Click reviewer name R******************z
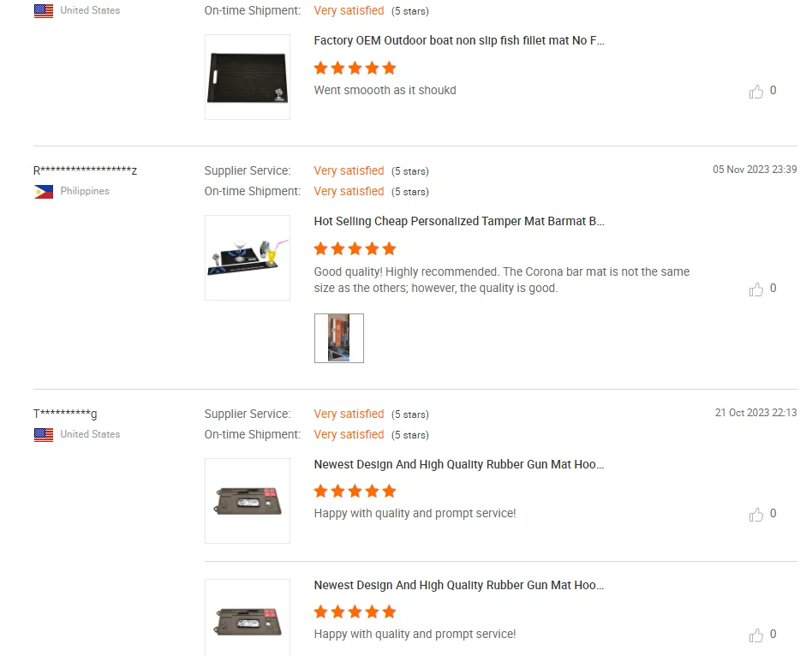Viewport: 812px width, 656px height. click(85, 170)
